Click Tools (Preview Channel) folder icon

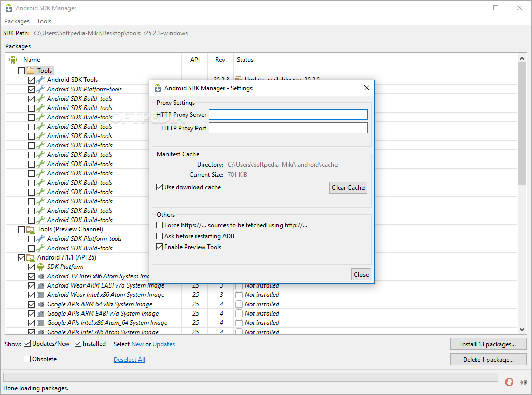pyautogui.click(x=31, y=229)
